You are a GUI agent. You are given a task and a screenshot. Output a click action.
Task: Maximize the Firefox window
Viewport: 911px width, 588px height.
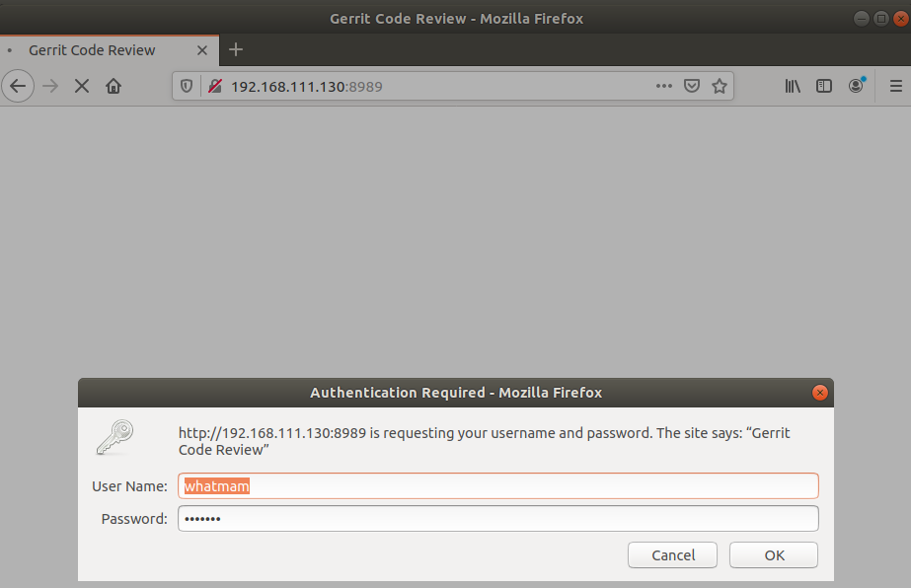pos(880,19)
